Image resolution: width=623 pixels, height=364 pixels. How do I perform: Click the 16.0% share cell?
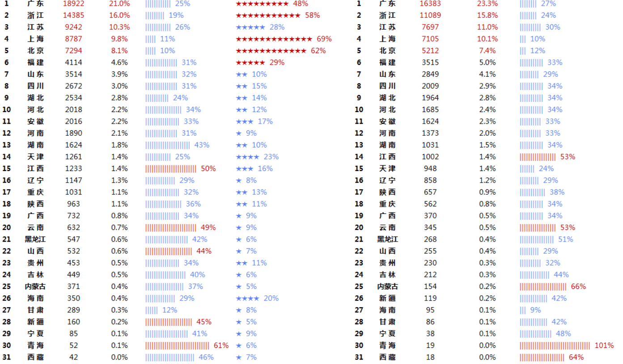point(119,15)
